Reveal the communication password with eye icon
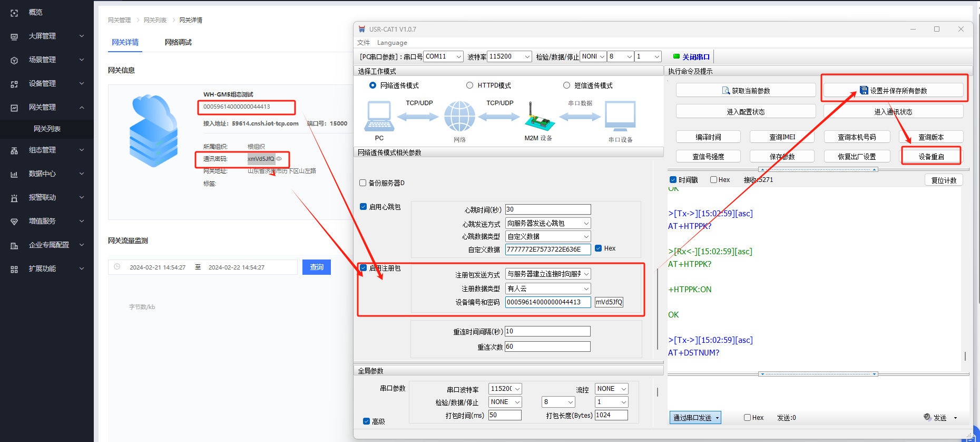The image size is (980, 442). coord(279,159)
